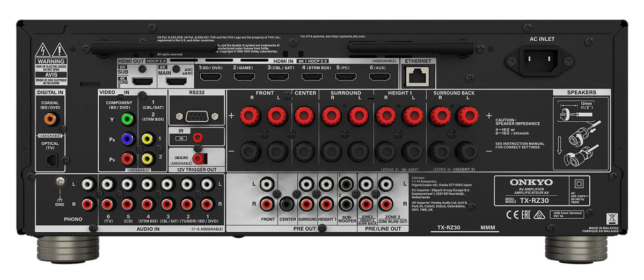Click AUDIO IN 4 (STRM BOX) white jack
This screenshot has height=280, width=644.
tap(147, 185)
